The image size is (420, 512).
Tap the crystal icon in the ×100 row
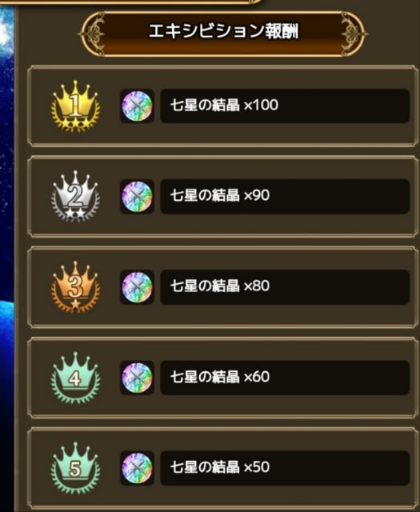[x=137, y=106]
